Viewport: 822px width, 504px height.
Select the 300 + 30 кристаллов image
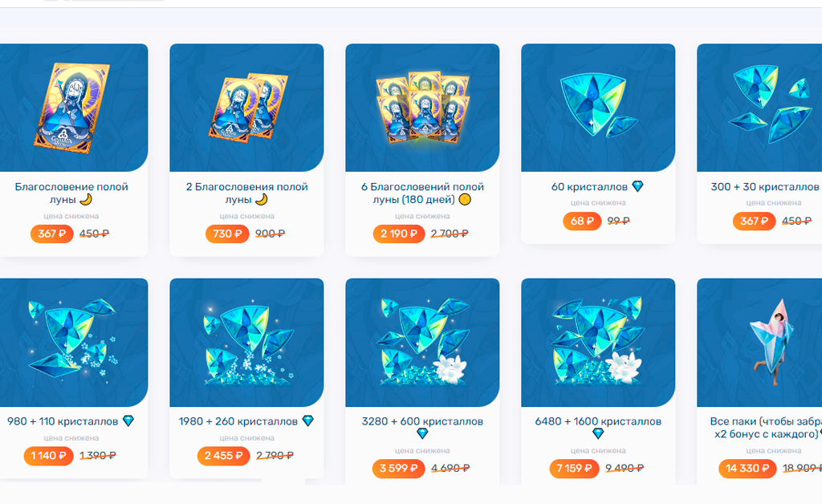pos(759,108)
